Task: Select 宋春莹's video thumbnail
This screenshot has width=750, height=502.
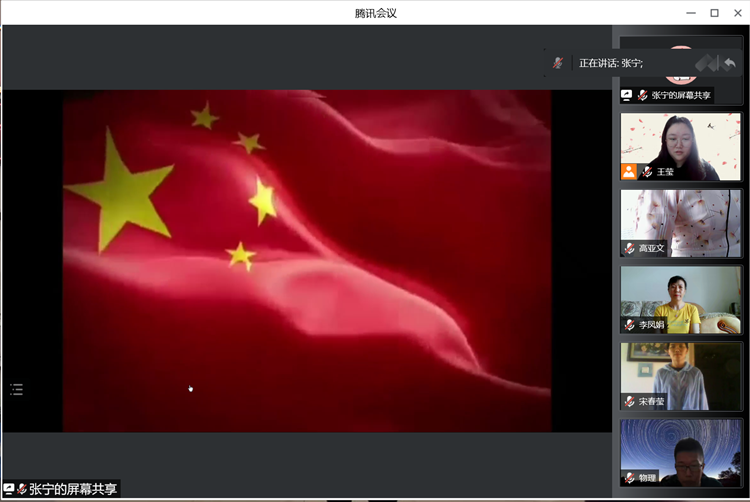Action: (x=681, y=376)
